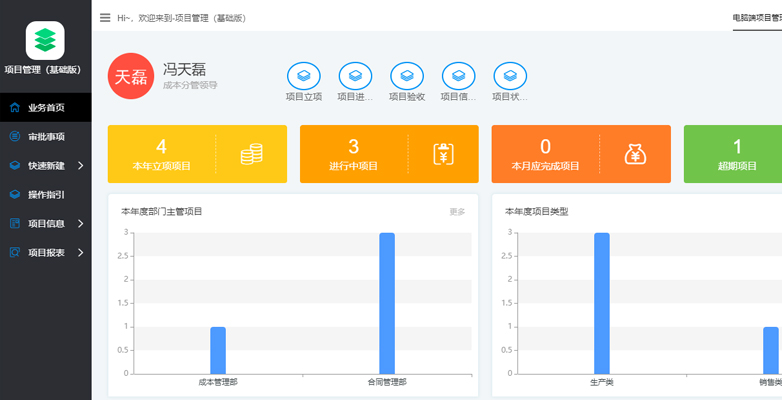Screen dimensions: 782x400
Task: Select 业务首页 in the sidebar
Action: (46, 107)
